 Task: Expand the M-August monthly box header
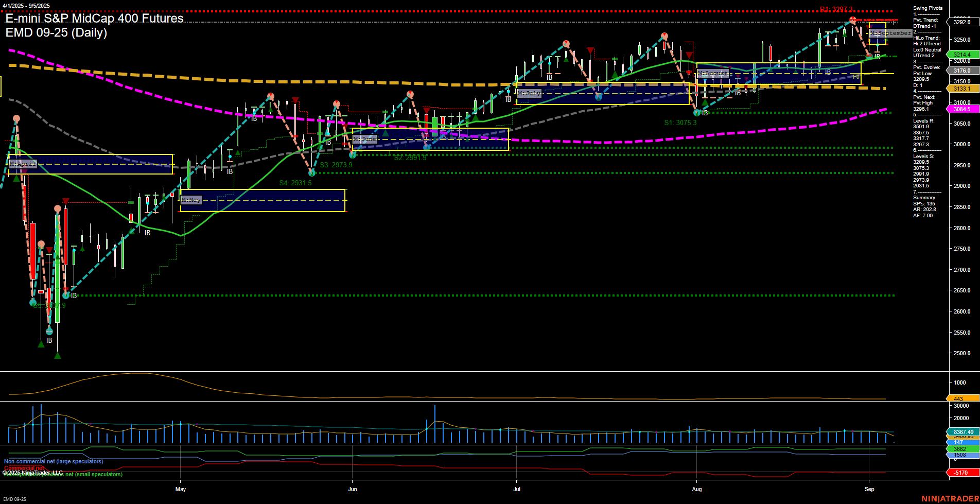(713, 73)
